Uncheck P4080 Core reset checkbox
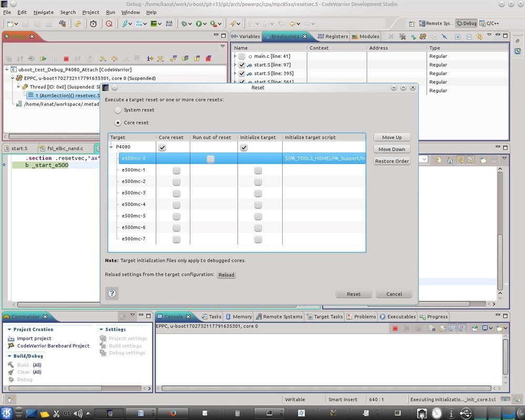 (x=162, y=147)
